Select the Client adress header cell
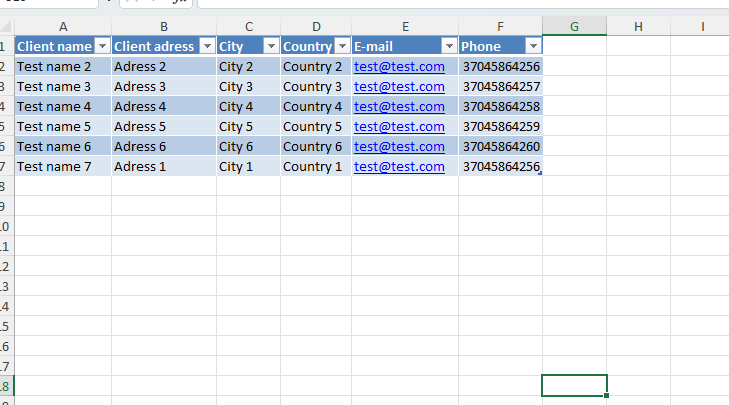Image resolution: width=729 pixels, height=405 pixels. click(164, 46)
